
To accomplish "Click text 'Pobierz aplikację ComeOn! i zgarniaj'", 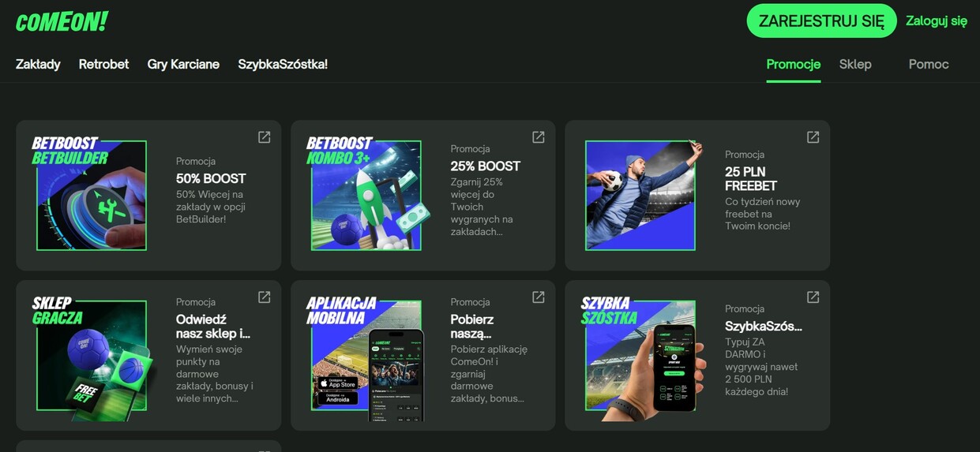I will 489,374.
